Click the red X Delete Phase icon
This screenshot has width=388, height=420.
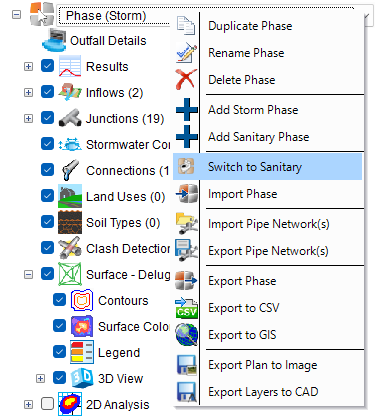pos(186,79)
